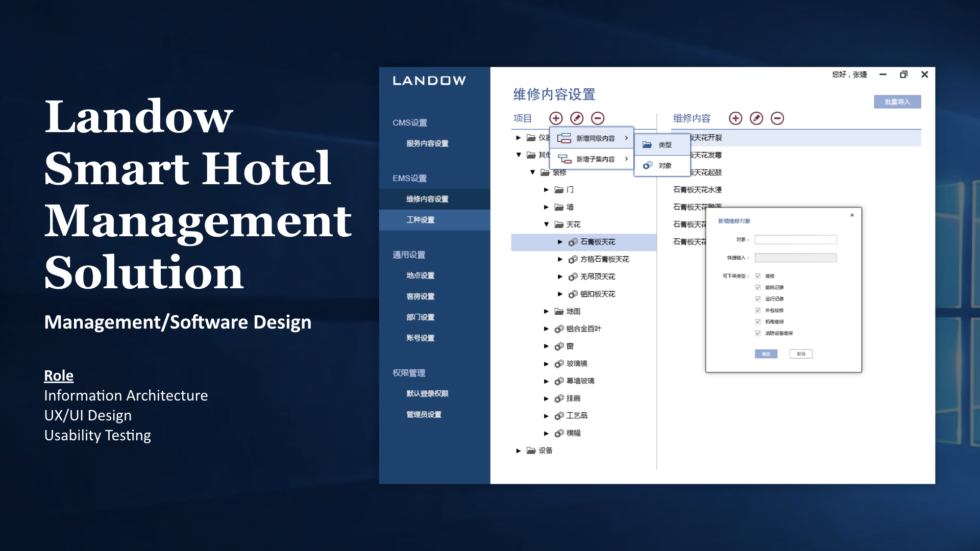
Task: Uncheck the 外包检修 checkbox
Action: click(758, 310)
